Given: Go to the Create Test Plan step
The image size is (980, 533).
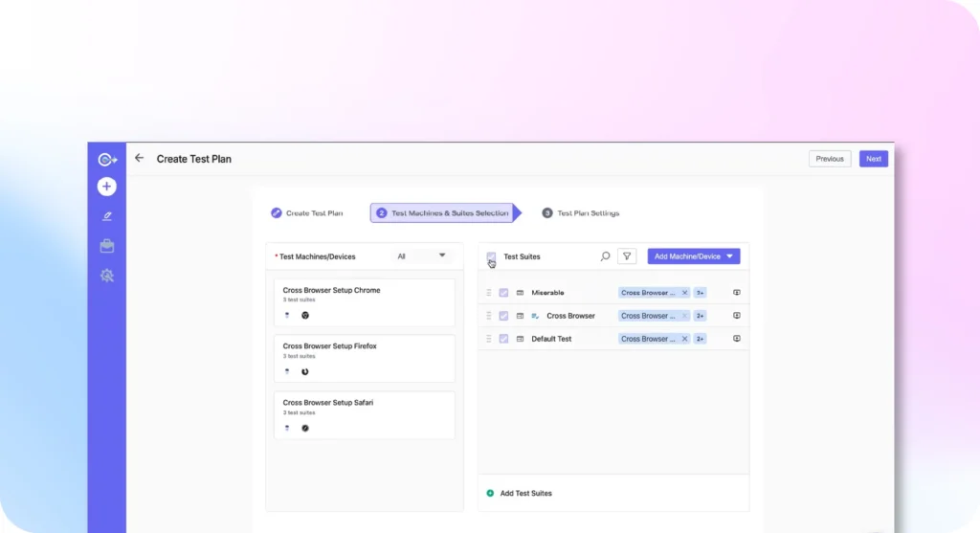Looking at the screenshot, I should click(x=306, y=213).
